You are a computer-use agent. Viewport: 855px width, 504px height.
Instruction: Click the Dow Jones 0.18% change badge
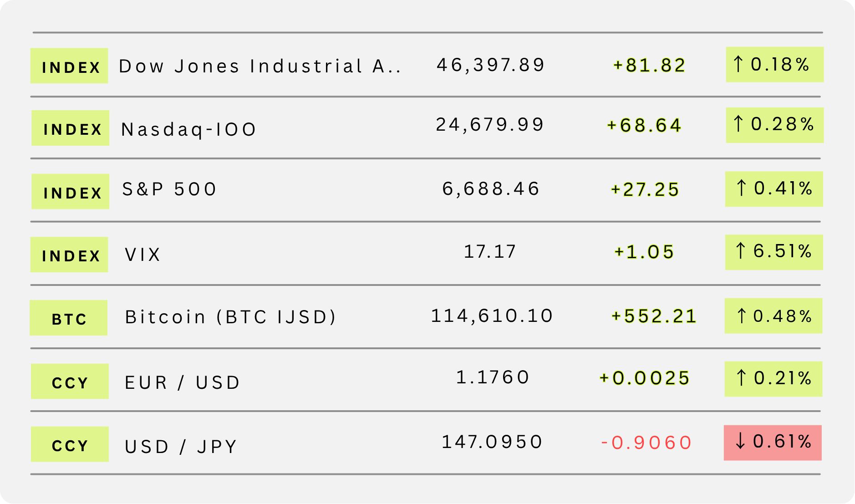[774, 65]
